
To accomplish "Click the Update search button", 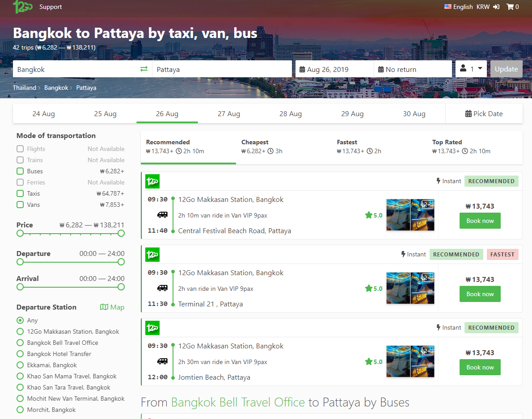I will (506, 69).
